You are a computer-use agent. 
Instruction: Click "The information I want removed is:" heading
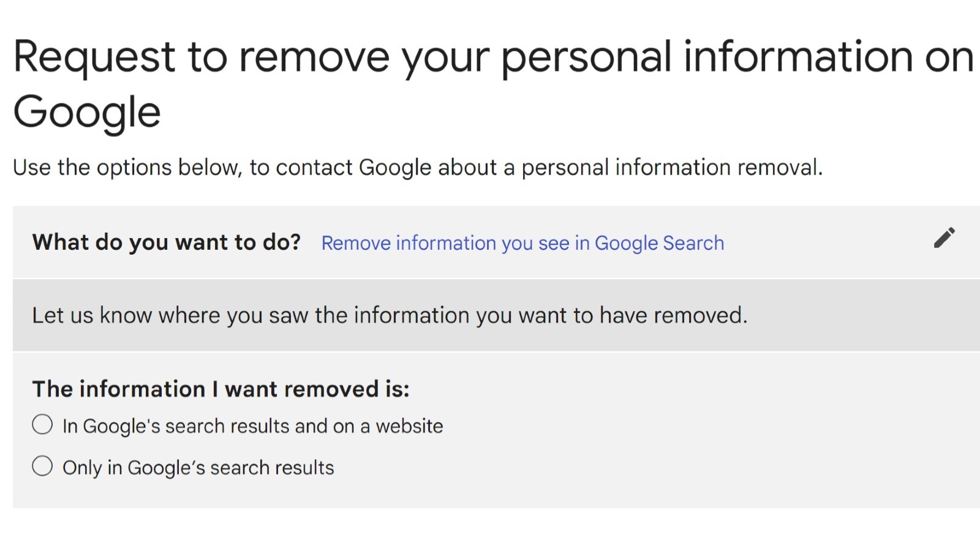221,389
